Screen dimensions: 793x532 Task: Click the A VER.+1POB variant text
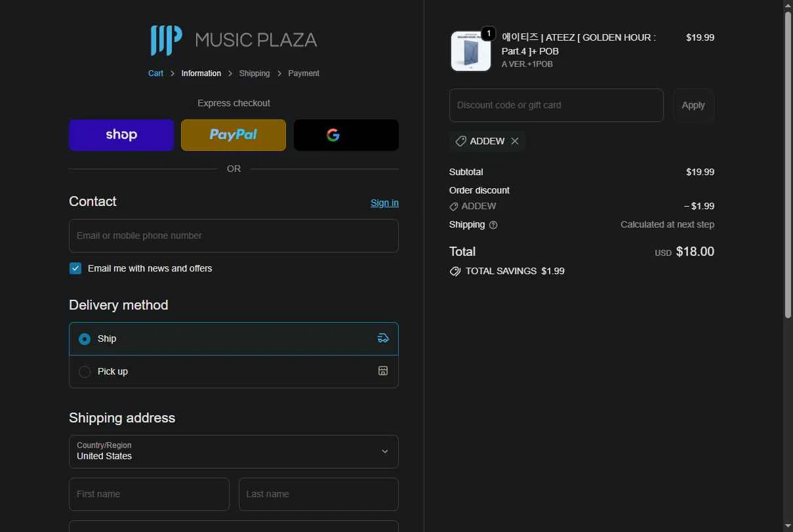coord(527,64)
